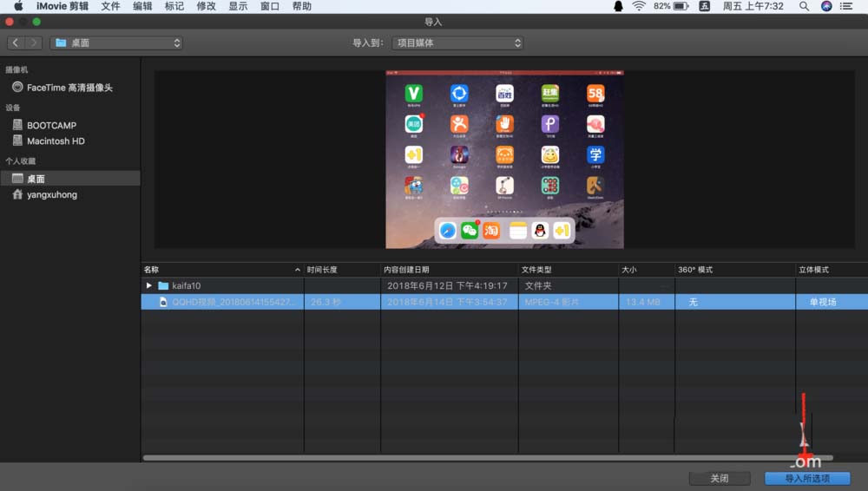Click the sort arrow in 名称 column
The image size is (868, 491).
(298, 270)
